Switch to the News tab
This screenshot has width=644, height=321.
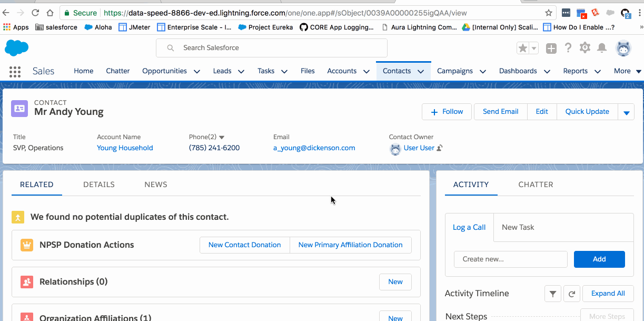(x=156, y=184)
